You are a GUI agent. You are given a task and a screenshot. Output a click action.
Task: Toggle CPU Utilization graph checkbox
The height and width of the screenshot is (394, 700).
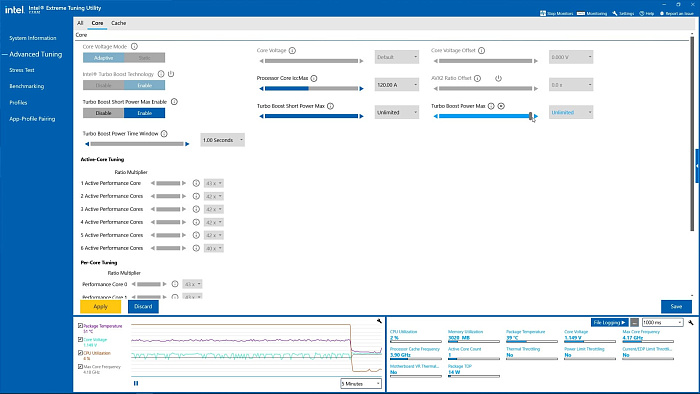click(x=80, y=353)
